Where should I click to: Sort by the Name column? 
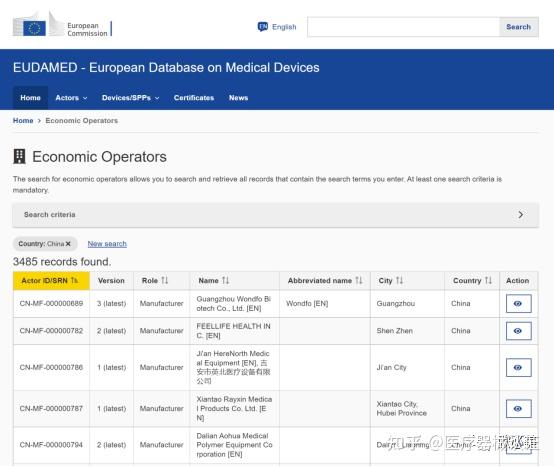(214, 280)
